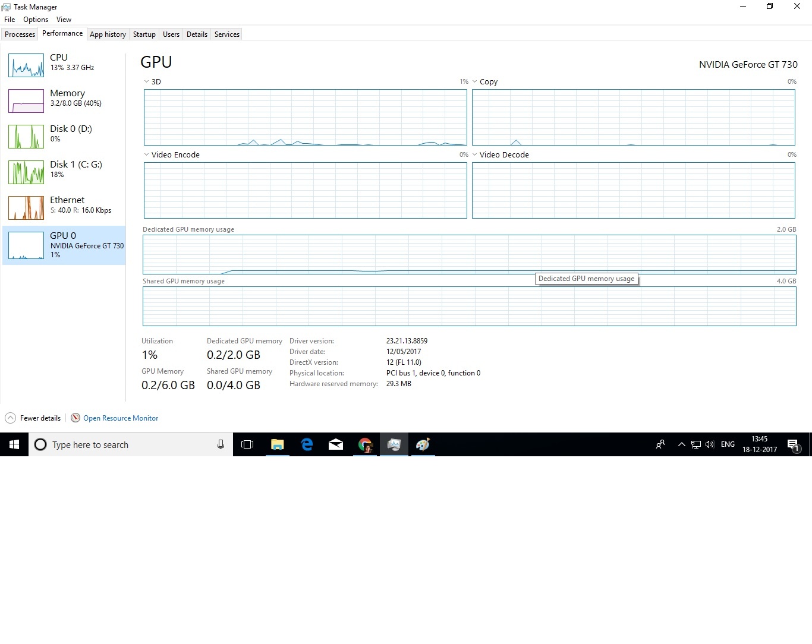Viewport: 812px width, 644px height.
Task: Select the GPU 0 graph icon
Action: [x=26, y=245]
